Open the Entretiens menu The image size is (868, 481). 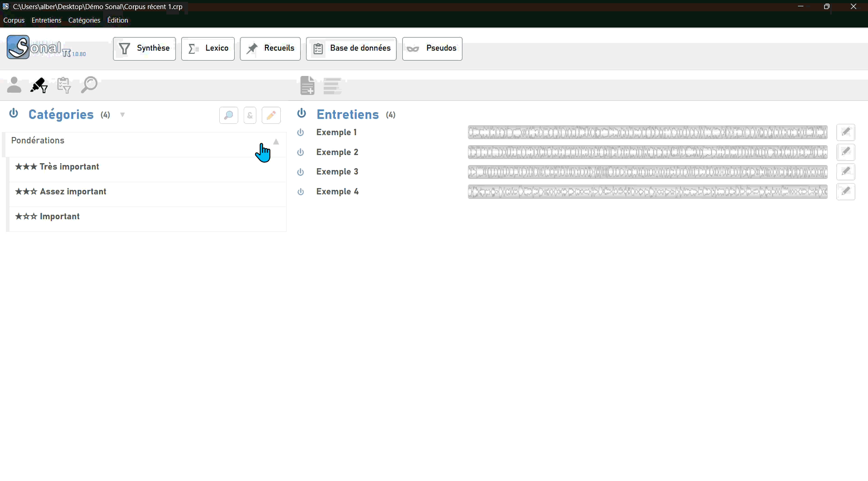pos(47,20)
